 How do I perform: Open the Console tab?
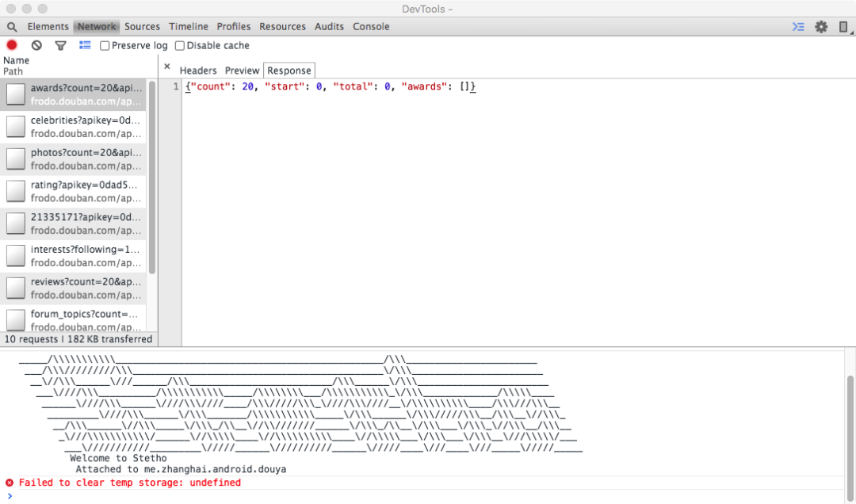(x=371, y=27)
